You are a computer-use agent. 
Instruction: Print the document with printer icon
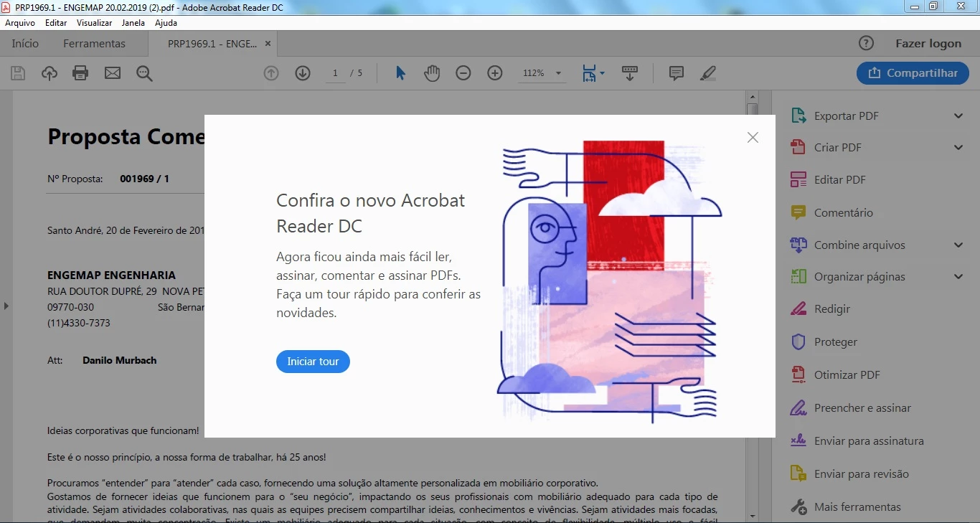80,73
